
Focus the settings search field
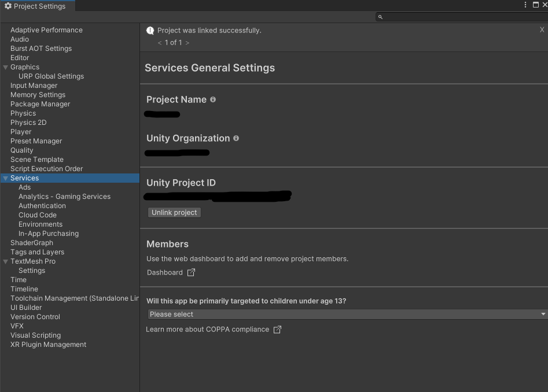462,17
